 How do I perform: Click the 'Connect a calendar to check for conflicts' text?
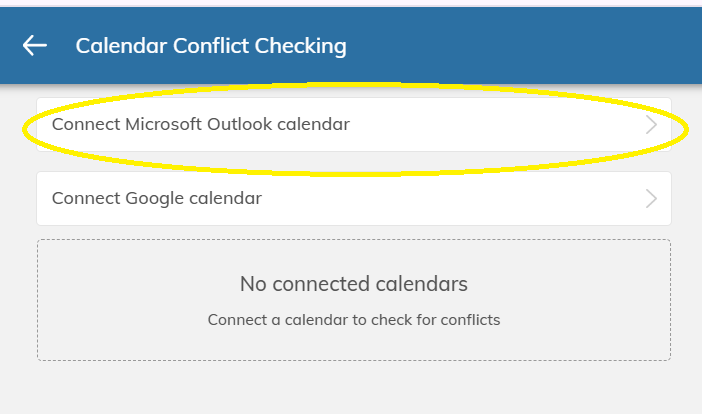coord(353,320)
